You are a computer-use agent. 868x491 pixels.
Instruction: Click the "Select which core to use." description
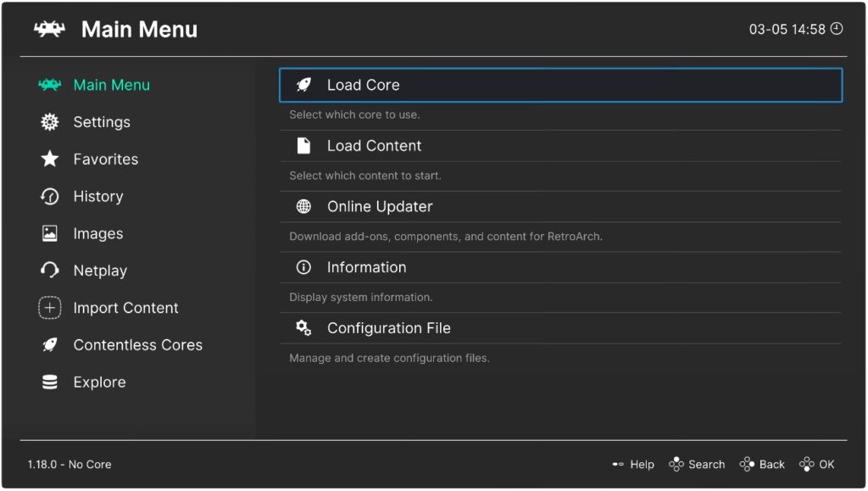[x=354, y=114]
